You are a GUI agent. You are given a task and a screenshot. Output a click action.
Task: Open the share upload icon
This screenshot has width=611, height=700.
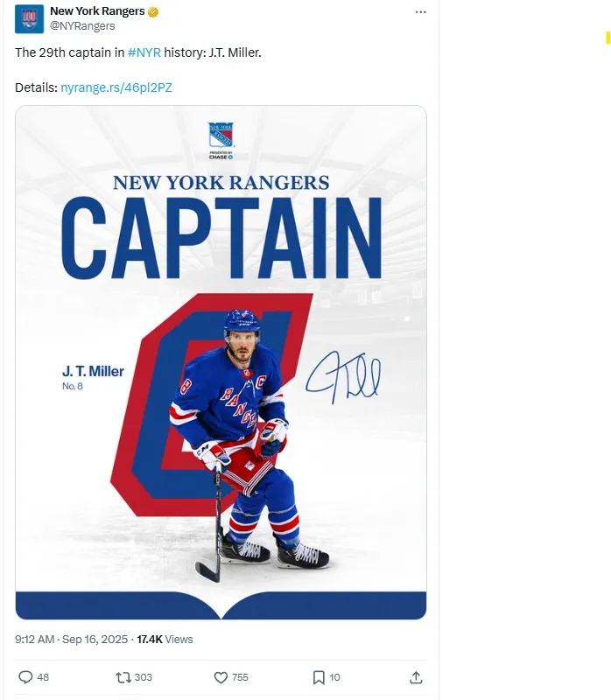click(x=416, y=677)
